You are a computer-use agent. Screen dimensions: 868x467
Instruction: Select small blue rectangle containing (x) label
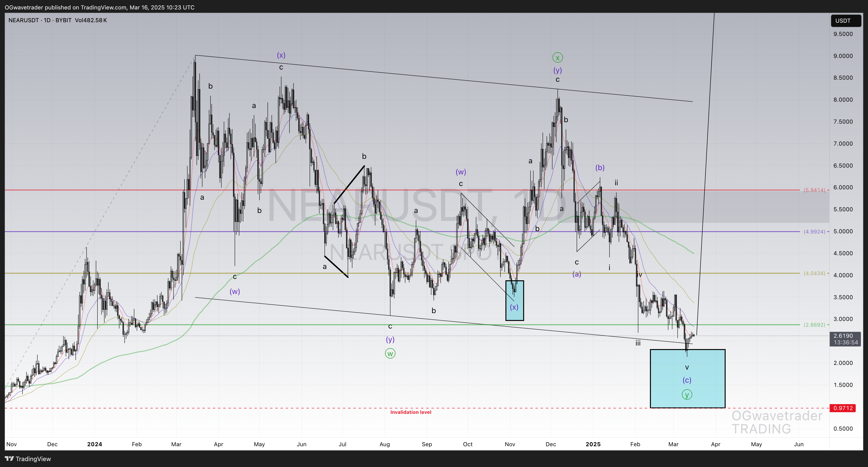pyautogui.click(x=515, y=300)
